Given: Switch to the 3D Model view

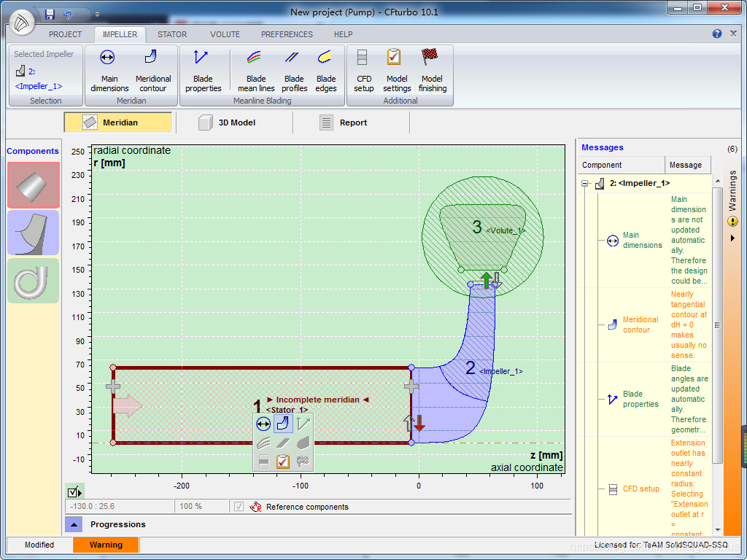Looking at the screenshot, I should (x=234, y=122).
